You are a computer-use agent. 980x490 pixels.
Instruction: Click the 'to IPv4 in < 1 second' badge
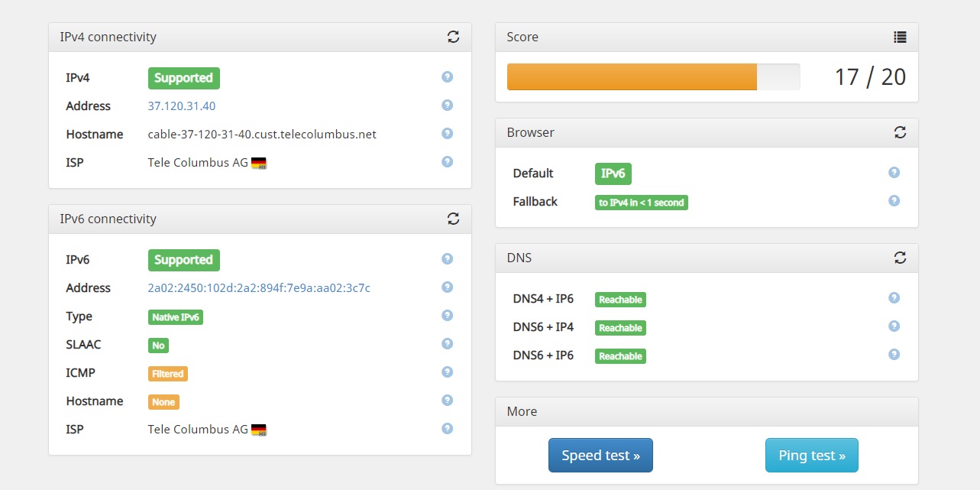point(642,202)
